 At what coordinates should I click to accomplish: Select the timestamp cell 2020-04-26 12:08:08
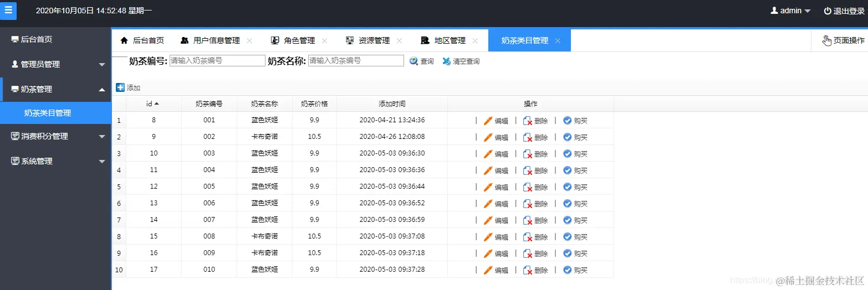(x=392, y=137)
